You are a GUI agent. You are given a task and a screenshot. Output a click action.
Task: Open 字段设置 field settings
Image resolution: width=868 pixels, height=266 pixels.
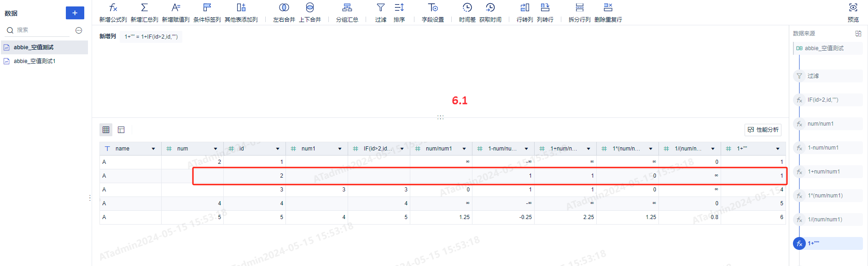pos(433,12)
